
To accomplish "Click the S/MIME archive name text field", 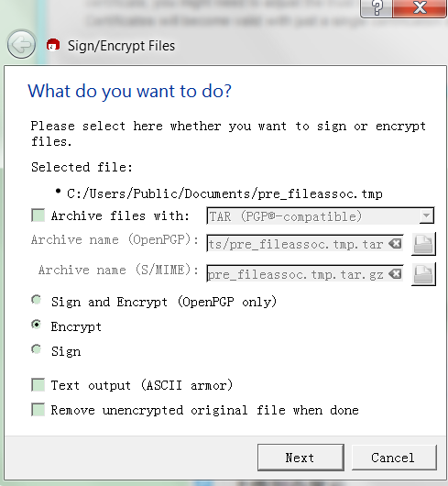I will click(305, 274).
